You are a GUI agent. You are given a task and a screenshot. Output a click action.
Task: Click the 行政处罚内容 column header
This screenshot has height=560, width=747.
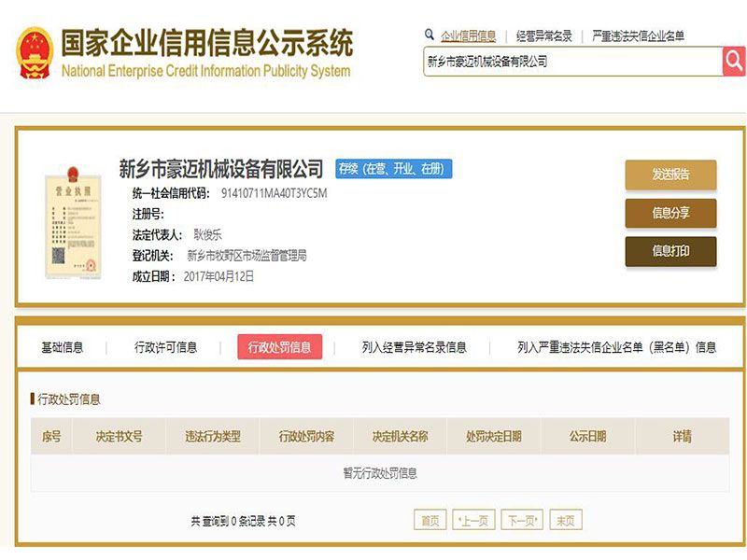click(306, 436)
